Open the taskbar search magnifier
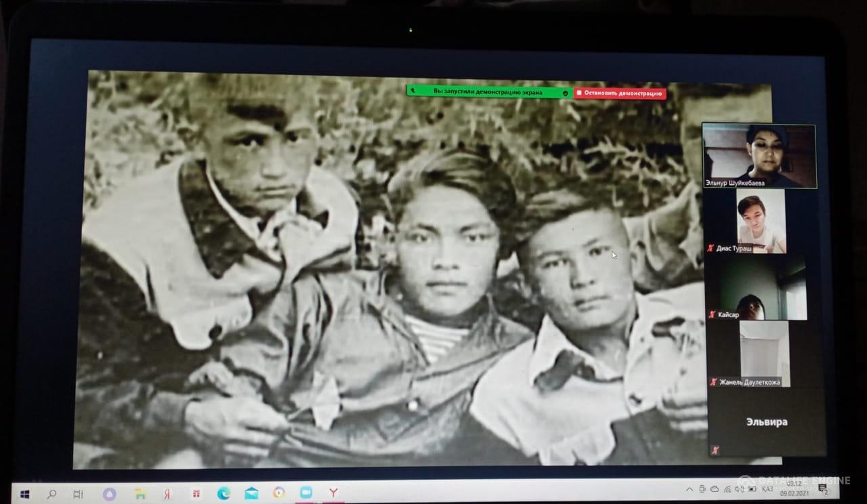The height and width of the screenshot is (504, 867). [x=51, y=494]
